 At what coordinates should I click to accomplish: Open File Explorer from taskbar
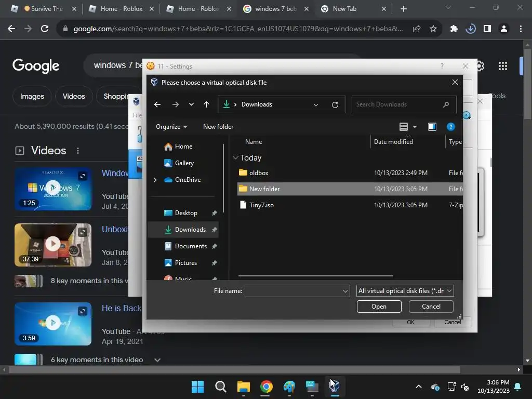[x=243, y=387]
